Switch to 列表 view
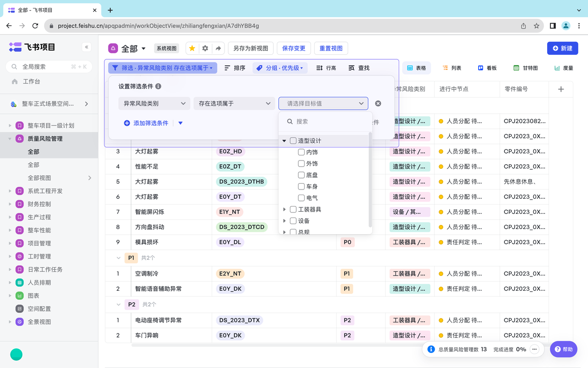The width and height of the screenshot is (588, 368). point(452,68)
